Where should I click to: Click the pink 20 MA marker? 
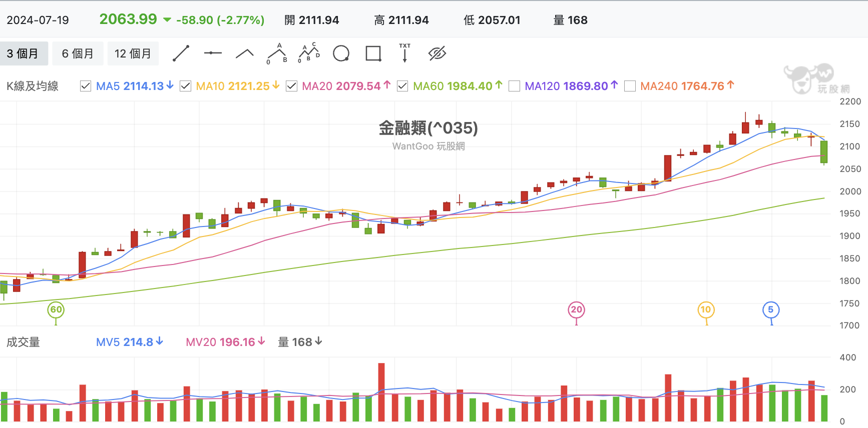pos(577,309)
